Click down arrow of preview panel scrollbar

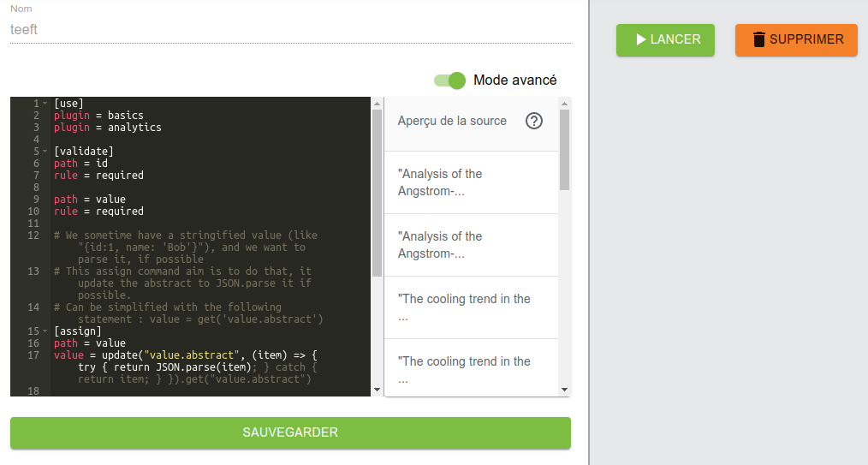(564, 390)
